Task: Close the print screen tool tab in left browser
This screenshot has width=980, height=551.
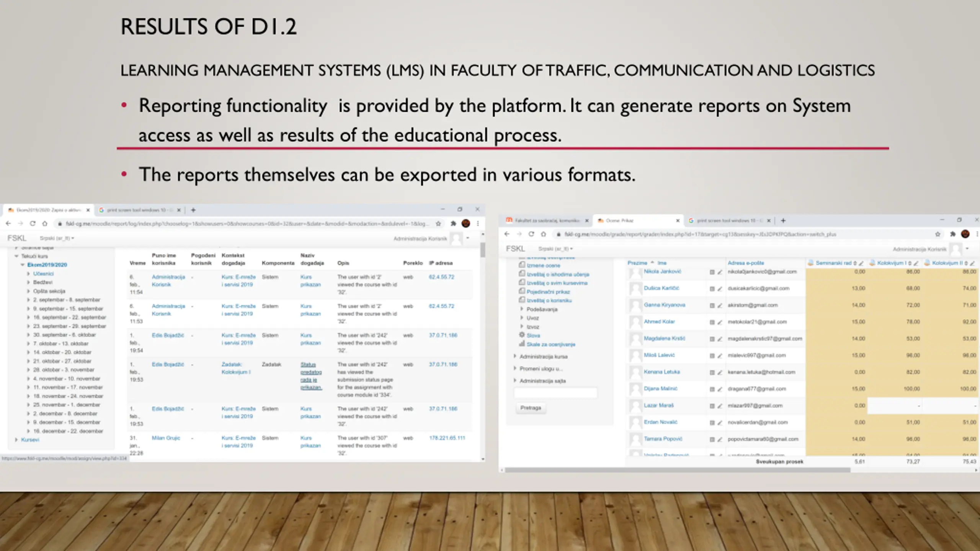Action: [178, 210]
